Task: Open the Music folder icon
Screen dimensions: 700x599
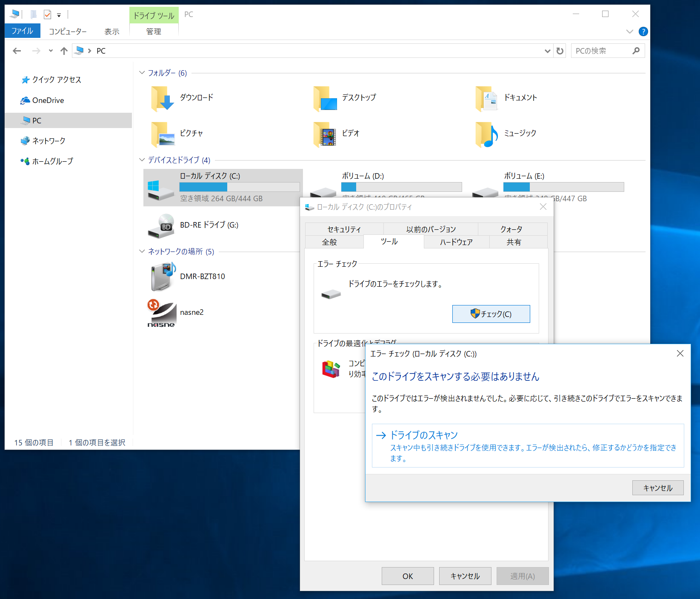Action: (486, 135)
